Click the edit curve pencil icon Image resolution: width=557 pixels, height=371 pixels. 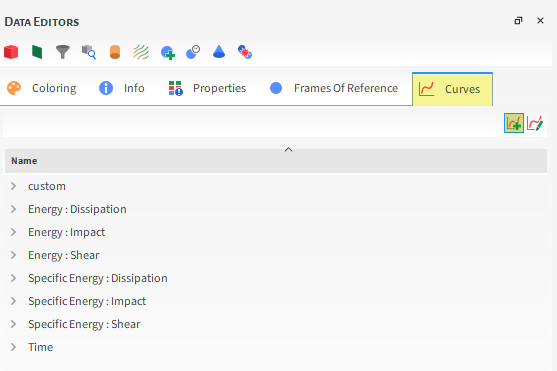tap(535, 123)
